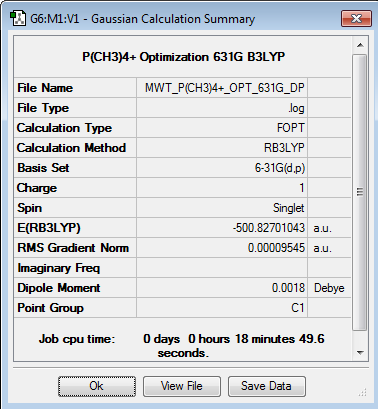
Task: Click the Charge value cell
Action: click(222, 188)
